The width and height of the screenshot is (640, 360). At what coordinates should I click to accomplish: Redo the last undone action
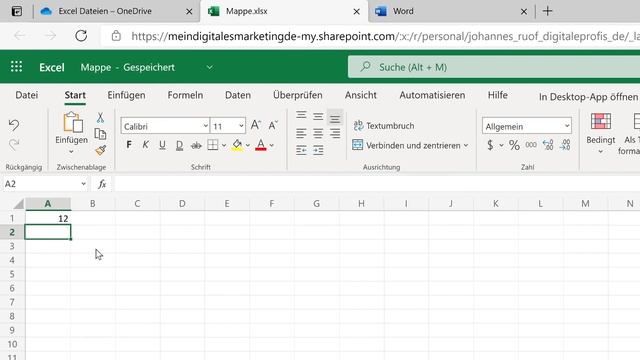click(14, 144)
